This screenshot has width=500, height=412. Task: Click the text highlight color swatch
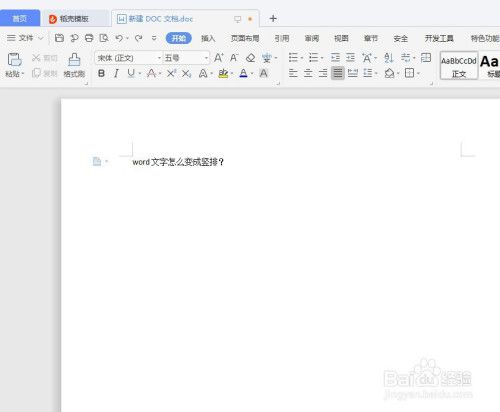[223, 73]
